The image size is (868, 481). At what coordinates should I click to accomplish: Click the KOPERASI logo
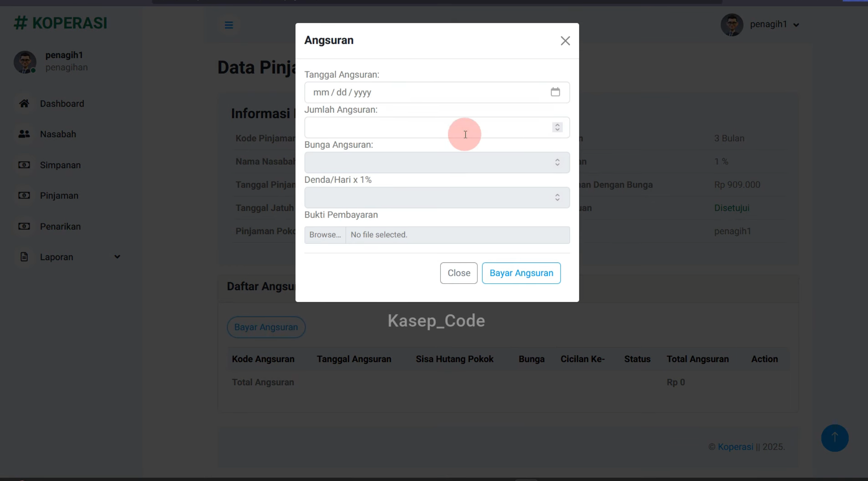60,23
